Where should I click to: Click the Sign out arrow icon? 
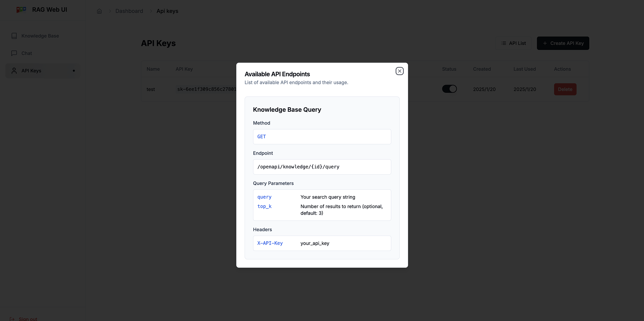tap(12, 319)
